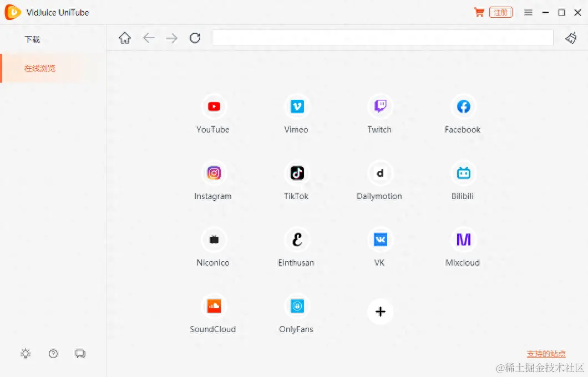Open the TikTok site icon

point(297,173)
